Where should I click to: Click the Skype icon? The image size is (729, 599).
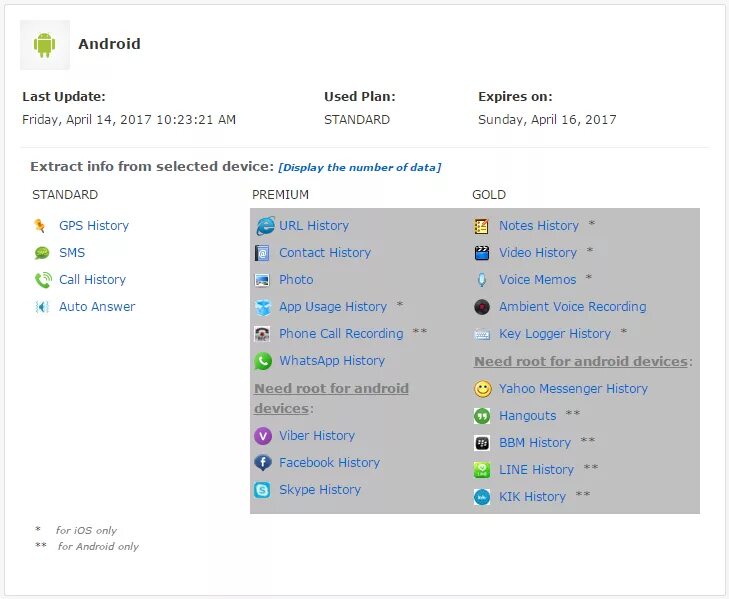point(262,490)
